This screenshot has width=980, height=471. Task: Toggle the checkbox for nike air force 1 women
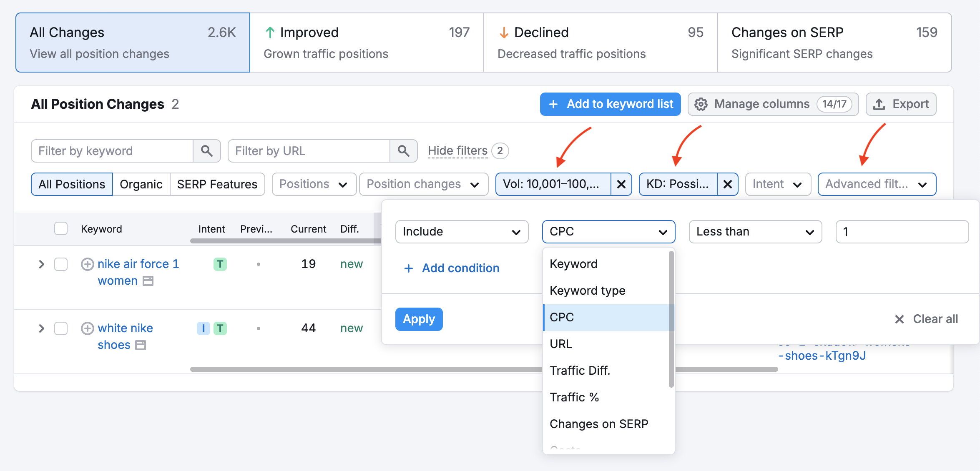point(60,263)
